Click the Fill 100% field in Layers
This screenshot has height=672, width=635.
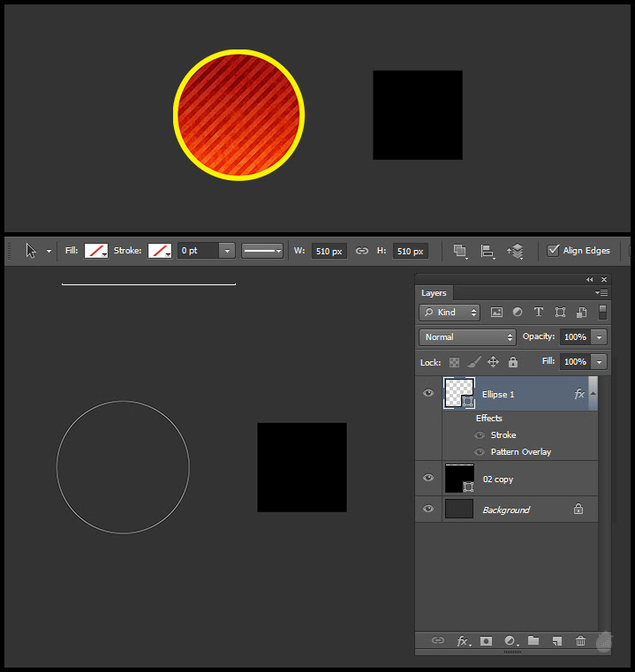(575, 362)
